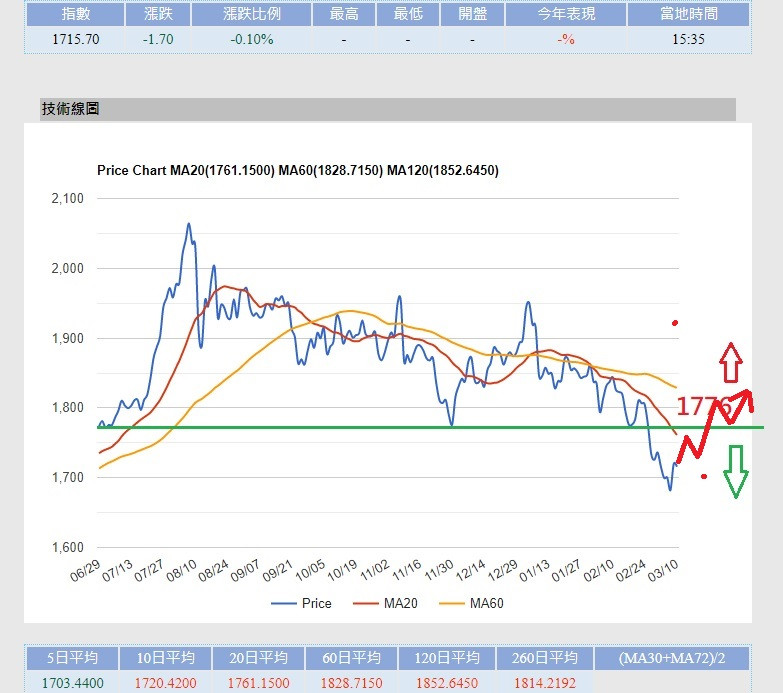Image resolution: width=783 pixels, height=693 pixels.
Task: Click the 60日平均 column header
Action: pos(352,658)
